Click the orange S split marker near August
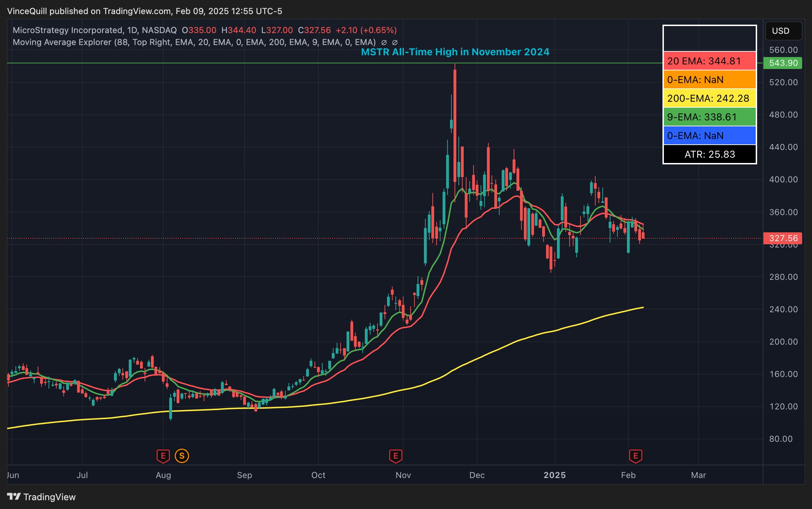 click(x=182, y=456)
